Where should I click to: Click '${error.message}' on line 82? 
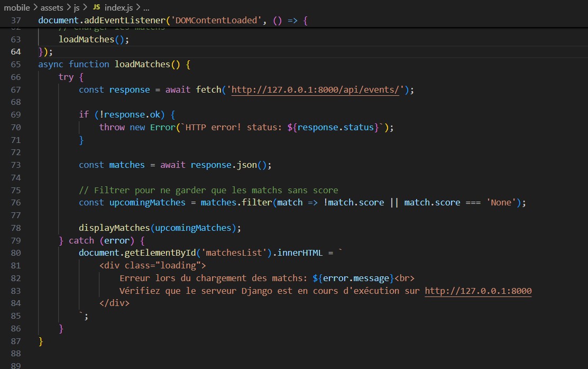(x=353, y=278)
